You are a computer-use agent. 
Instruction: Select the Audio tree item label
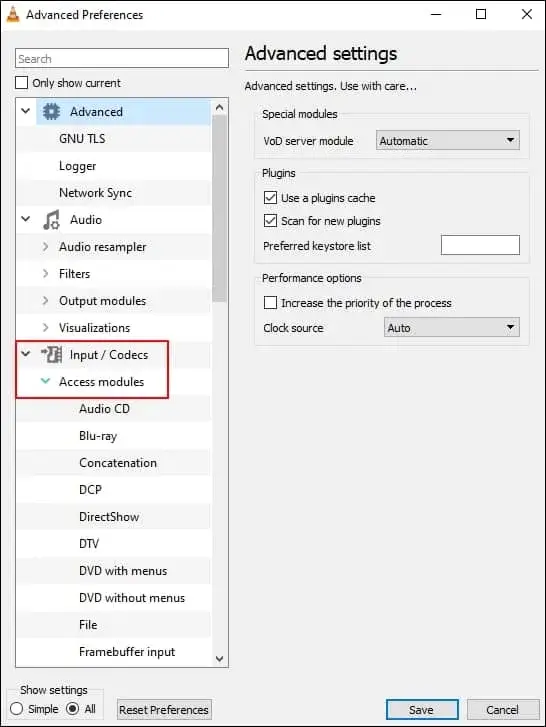86,219
